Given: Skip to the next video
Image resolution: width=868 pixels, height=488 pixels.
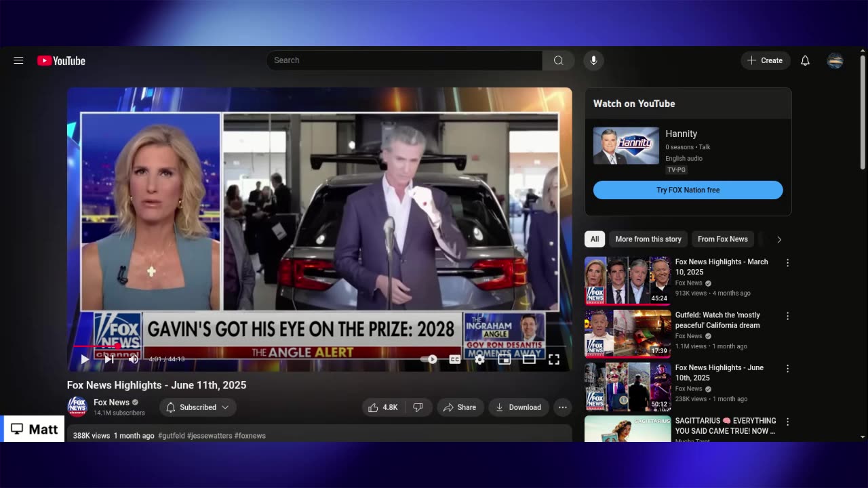Looking at the screenshot, I should [x=109, y=359].
